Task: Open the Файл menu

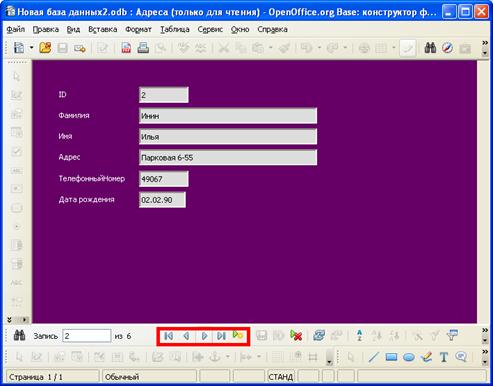Action: [x=16, y=29]
